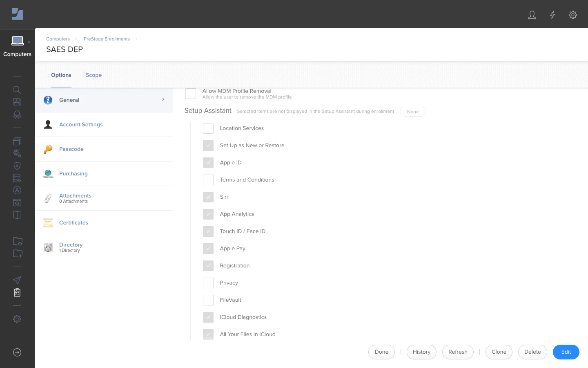Click the General info icon
The height and width of the screenshot is (368, 588).
(48, 100)
